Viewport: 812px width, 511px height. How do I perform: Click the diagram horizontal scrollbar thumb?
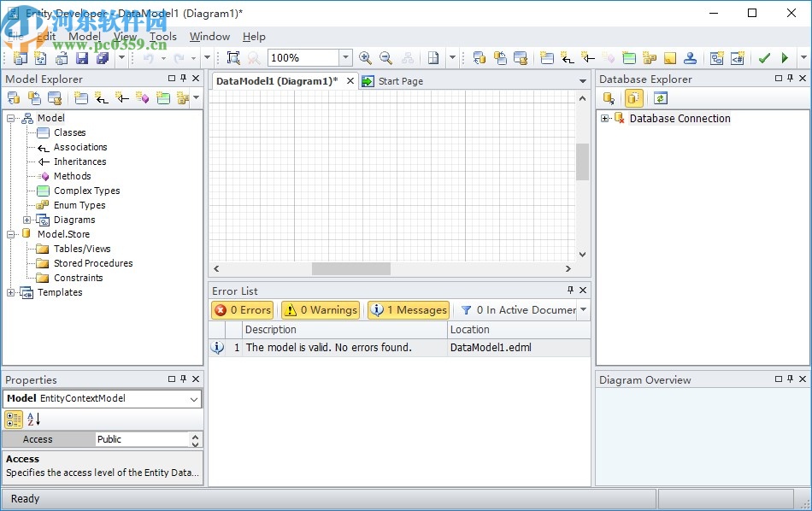(x=351, y=268)
